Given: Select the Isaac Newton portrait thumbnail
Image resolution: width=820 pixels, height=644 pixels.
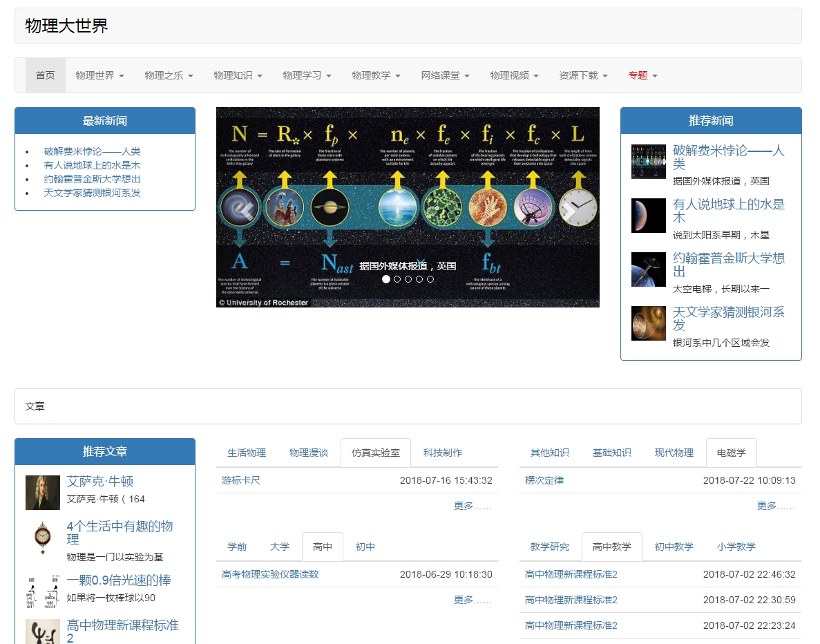Looking at the screenshot, I should (43, 493).
